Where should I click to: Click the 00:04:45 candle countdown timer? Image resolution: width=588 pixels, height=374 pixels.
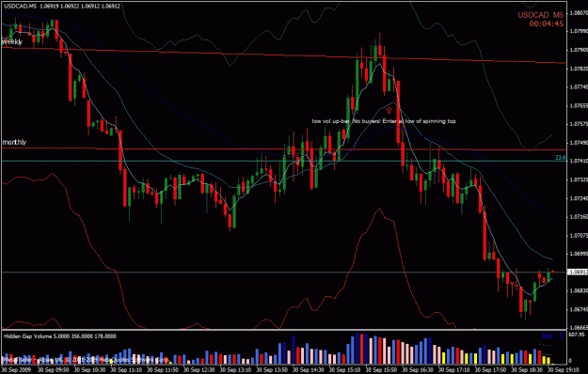pyautogui.click(x=547, y=23)
